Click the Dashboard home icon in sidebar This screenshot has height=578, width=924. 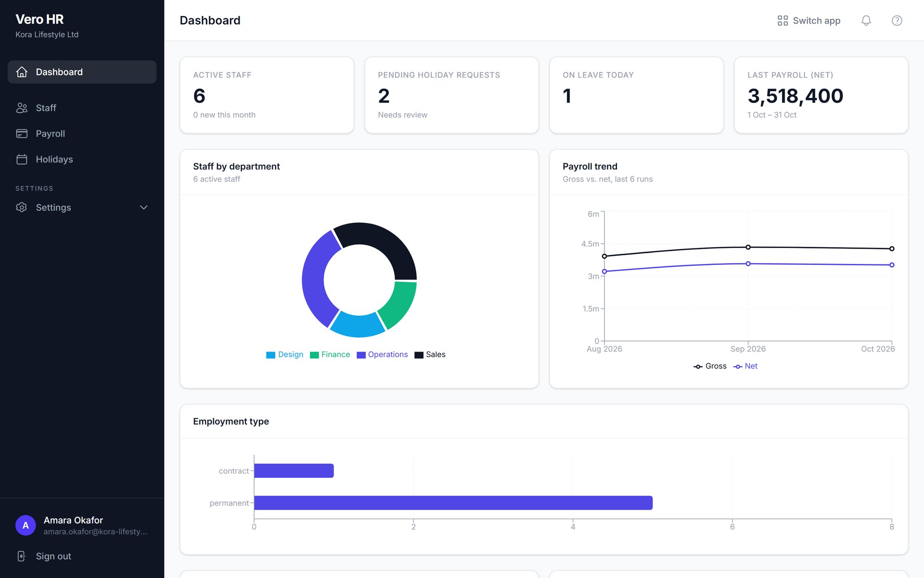(x=22, y=72)
